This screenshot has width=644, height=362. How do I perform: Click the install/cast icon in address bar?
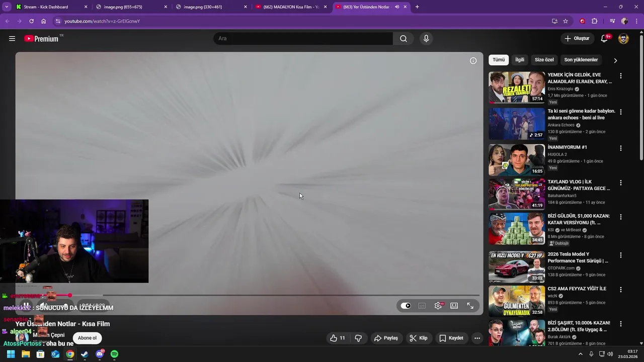point(554,21)
